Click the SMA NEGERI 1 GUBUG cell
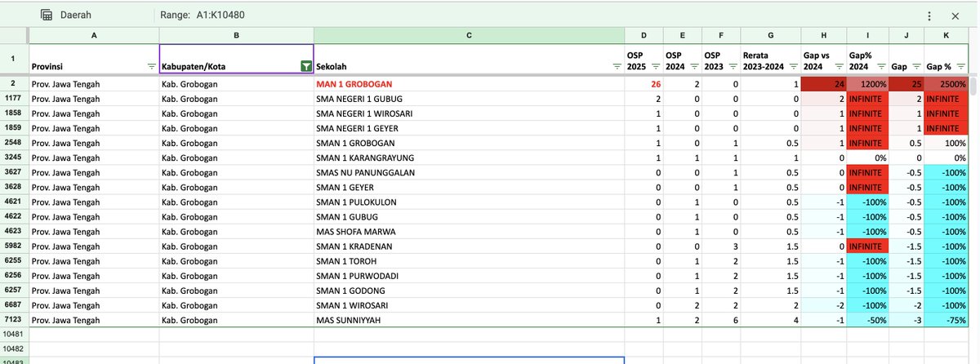 [469, 98]
